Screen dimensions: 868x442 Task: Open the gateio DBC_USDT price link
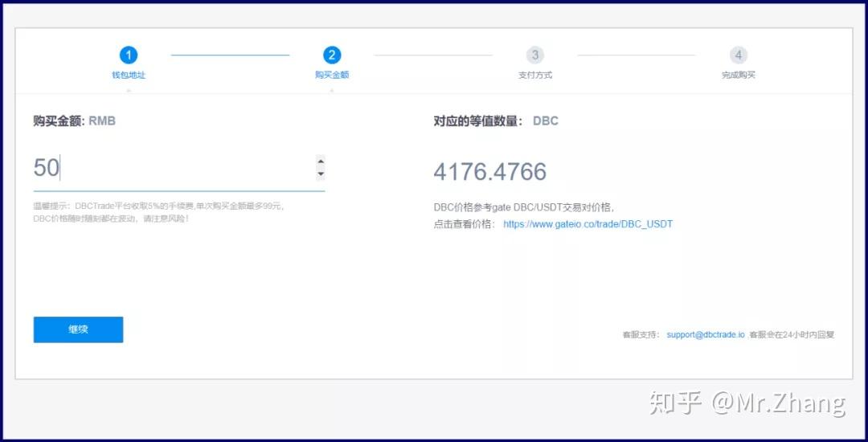tap(588, 224)
